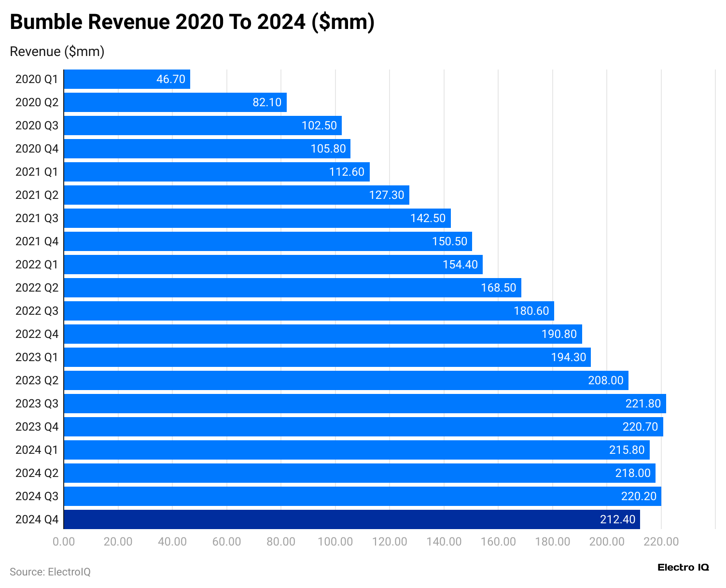Viewport: 726px width, 588px height.
Task: Click the '80.00' x-axis tick label
Action: coord(281,542)
